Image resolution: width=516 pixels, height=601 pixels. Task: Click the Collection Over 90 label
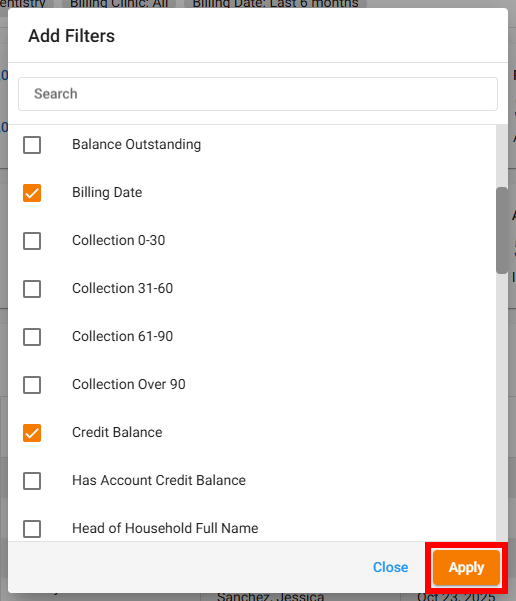129,384
